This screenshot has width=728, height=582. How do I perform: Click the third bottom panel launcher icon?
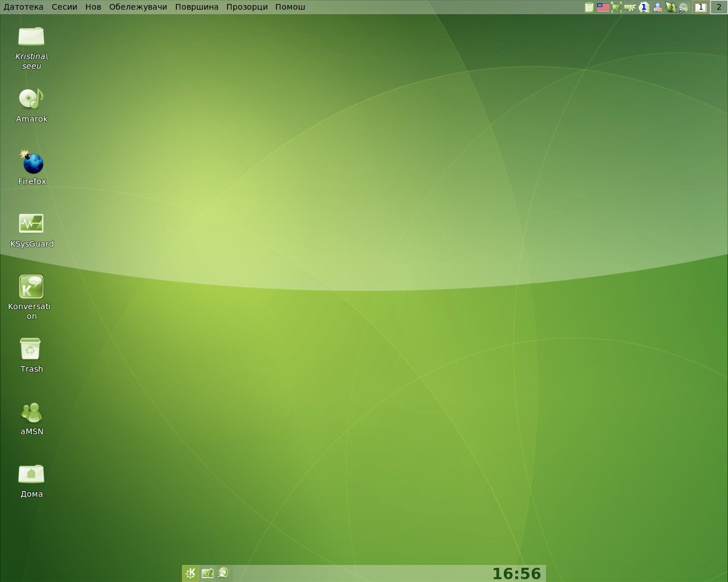tap(223, 573)
